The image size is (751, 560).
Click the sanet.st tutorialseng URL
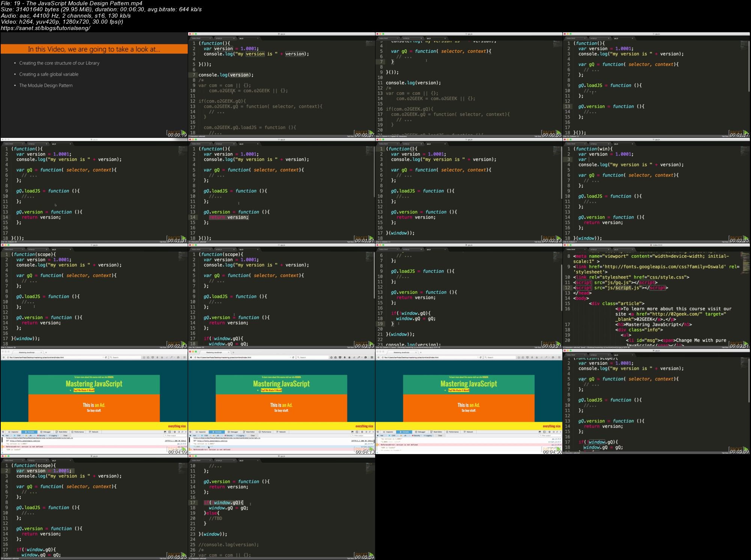coord(45,28)
